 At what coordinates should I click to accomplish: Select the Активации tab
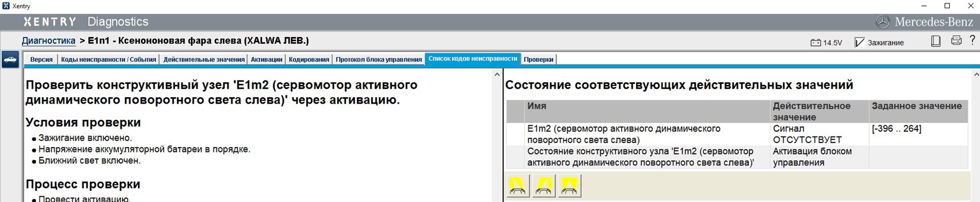(266, 60)
